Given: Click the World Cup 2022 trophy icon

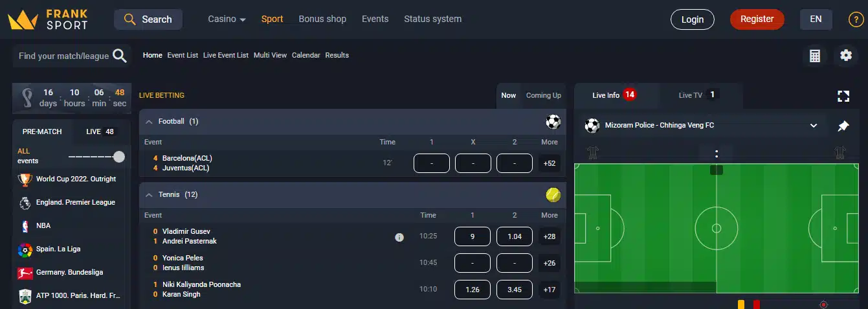Looking at the screenshot, I should tap(25, 179).
